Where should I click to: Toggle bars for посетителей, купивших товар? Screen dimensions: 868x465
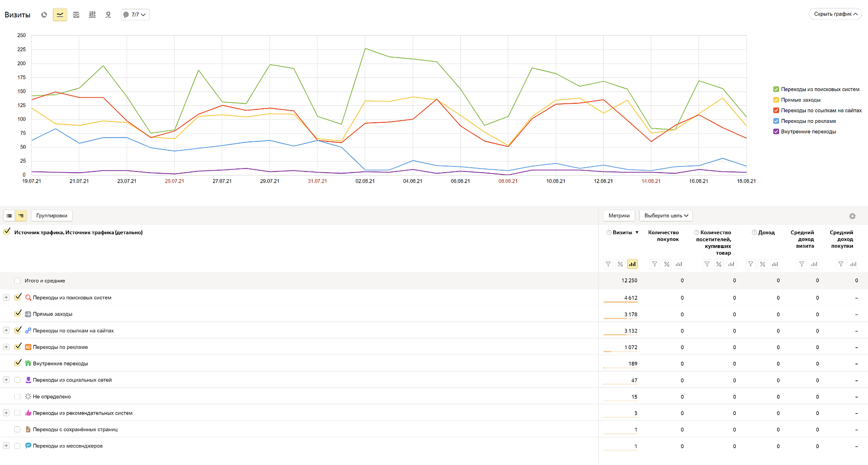(x=731, y=264)
